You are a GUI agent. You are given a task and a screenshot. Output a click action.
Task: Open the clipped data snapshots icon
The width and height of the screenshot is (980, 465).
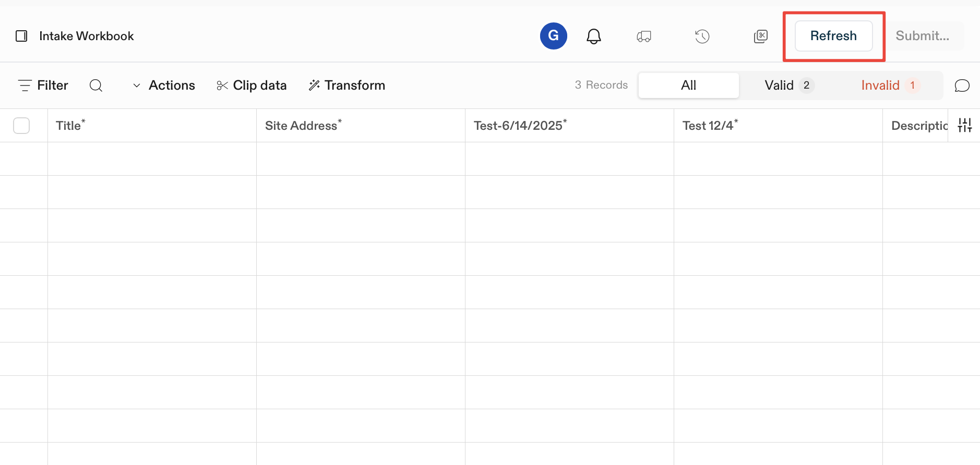[x=761, y=36]
